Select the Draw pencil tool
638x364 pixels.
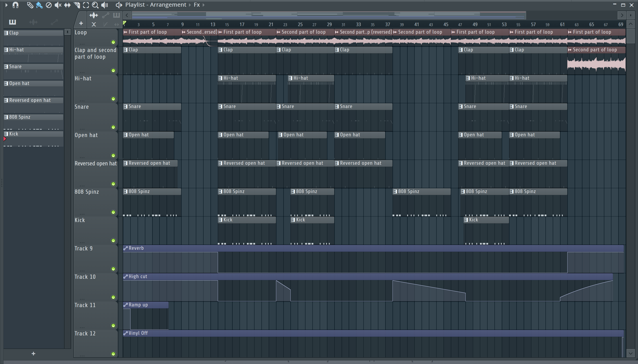tap(30, 5)
